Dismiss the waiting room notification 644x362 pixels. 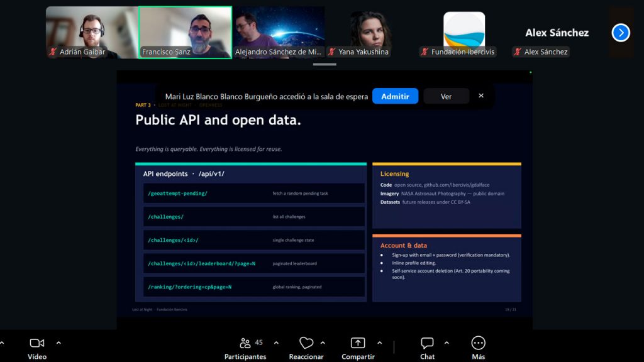481,96
